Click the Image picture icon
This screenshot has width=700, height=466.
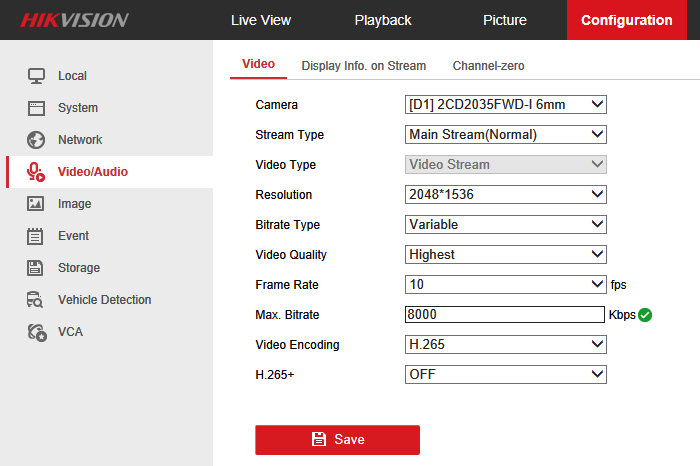[x=35, y=204]
